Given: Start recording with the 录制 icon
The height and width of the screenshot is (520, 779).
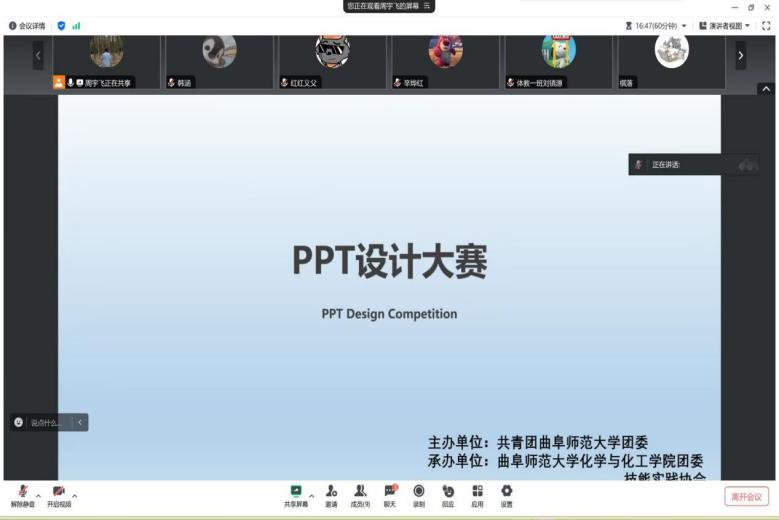Looking at the screenshot, I should tap(419, 492).
